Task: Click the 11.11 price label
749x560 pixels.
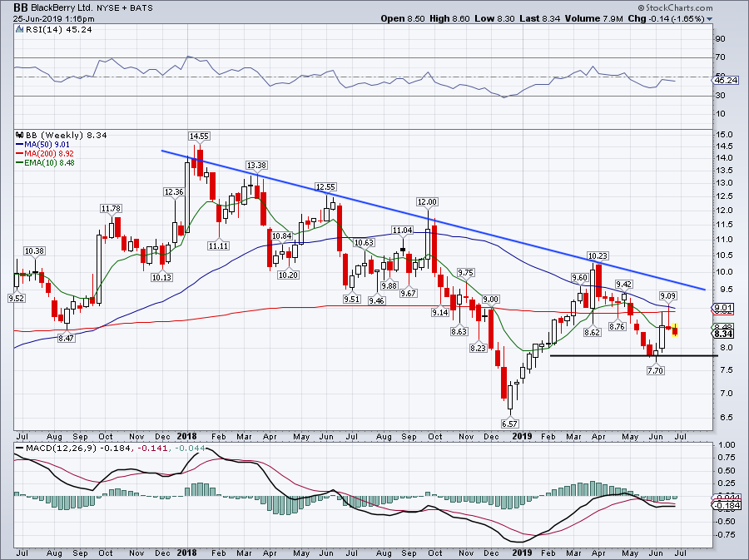Action: point(218,245)
